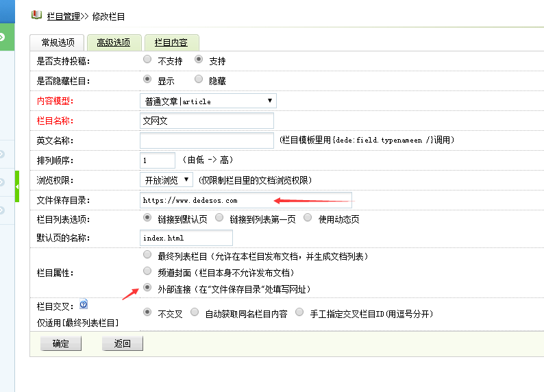Choose 外部连接 as column attribute
This screenshot has width=544, height=392.
(x=147, y=287)
